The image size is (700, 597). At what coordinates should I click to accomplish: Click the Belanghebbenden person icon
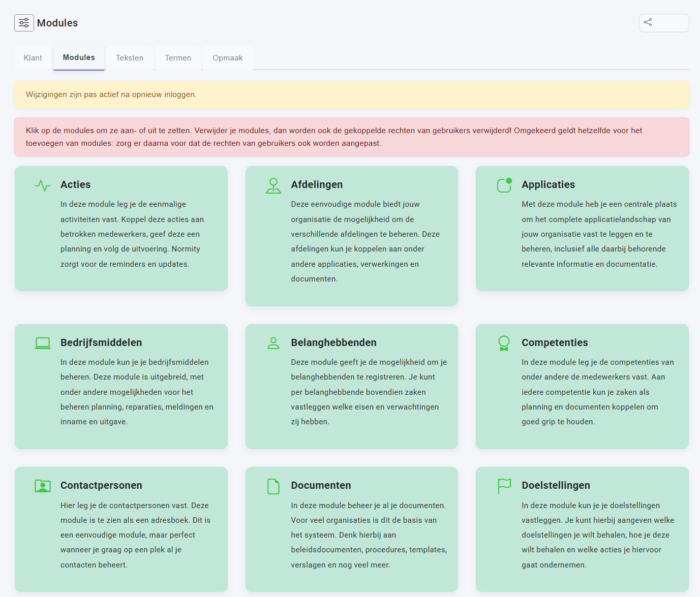(x=273, y=343)
